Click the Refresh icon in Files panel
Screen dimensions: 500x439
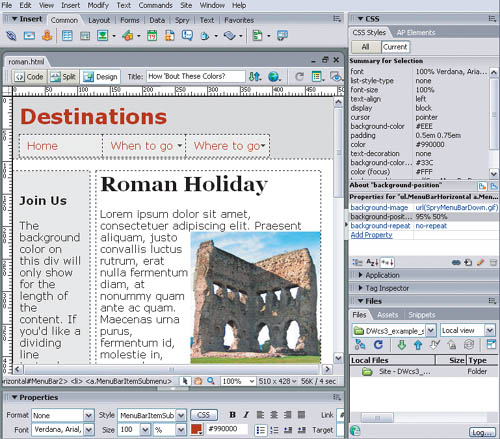point(378,344)
